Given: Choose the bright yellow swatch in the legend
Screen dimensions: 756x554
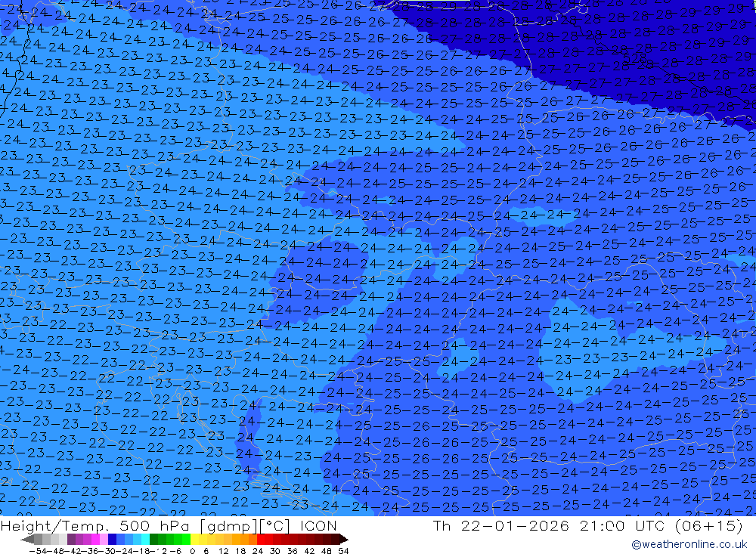Looking at the screenshot, I should 195,539.
